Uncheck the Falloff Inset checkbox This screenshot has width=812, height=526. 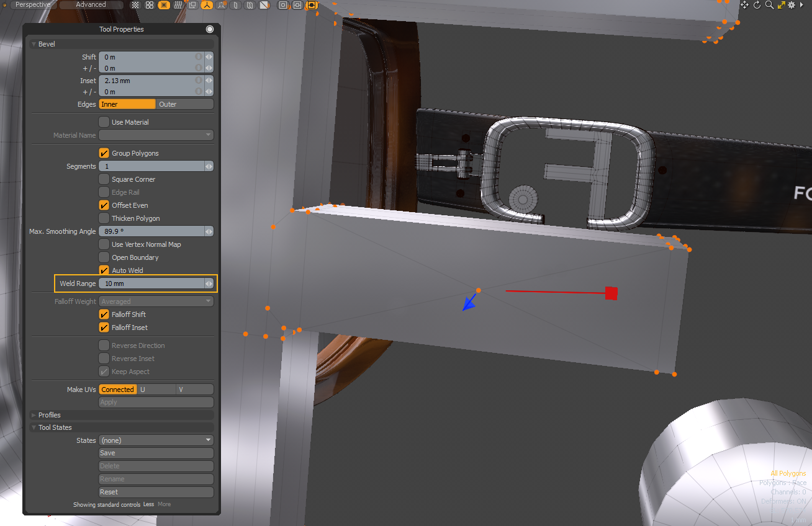point(104,328)
